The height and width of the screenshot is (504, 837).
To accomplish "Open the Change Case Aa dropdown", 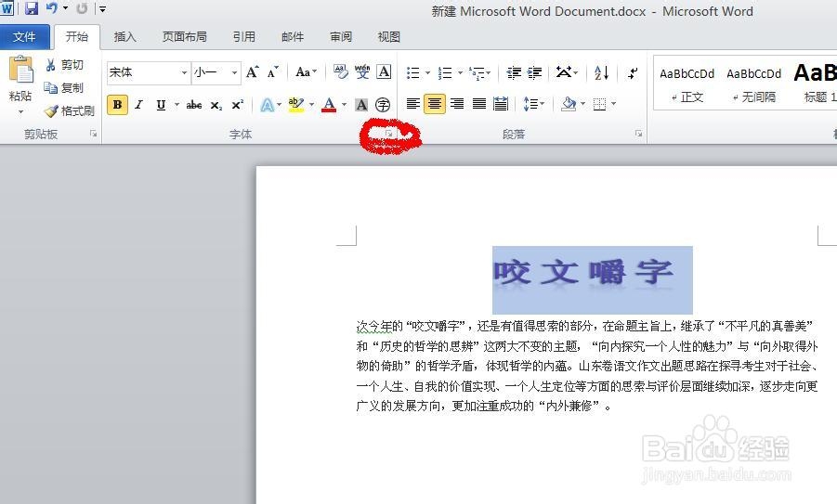I will [306, 72].
